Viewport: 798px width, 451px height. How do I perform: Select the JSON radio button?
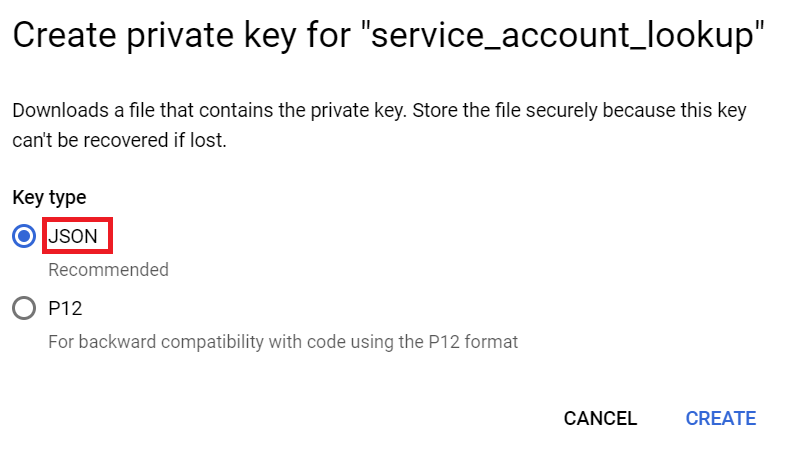24,237
